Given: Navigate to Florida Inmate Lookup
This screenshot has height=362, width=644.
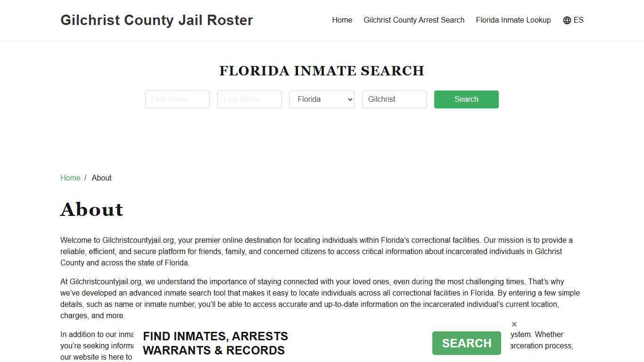Looking at the screenshot, I should point(513,20).
